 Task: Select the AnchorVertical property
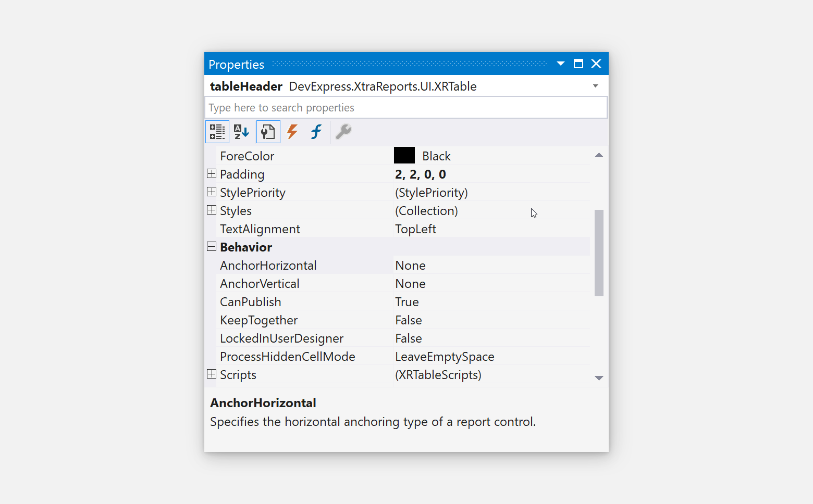(x=260, y=284)
